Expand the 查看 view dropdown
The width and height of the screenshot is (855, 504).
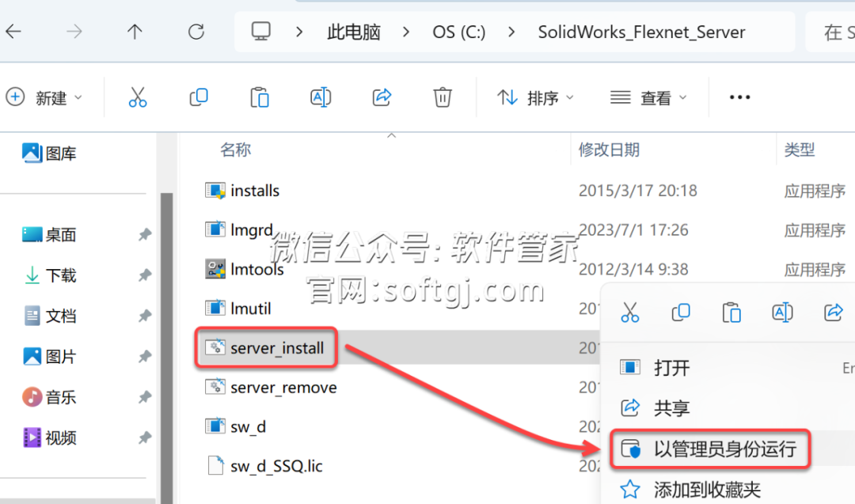pos(648,98)
